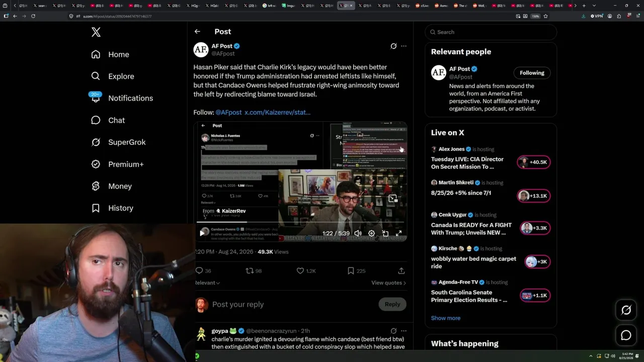Open the floating Grok button at lower right
The image size is (644, 362).
point(626,310)
